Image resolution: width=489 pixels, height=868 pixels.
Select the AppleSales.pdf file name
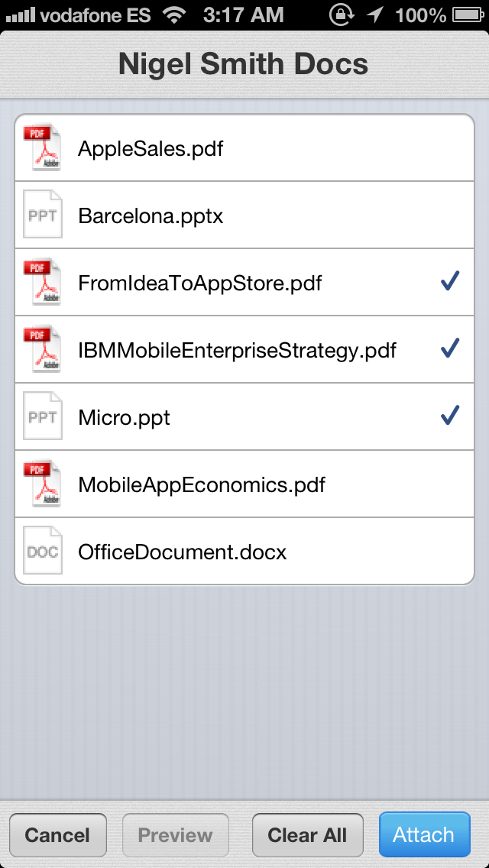[151, 148]
